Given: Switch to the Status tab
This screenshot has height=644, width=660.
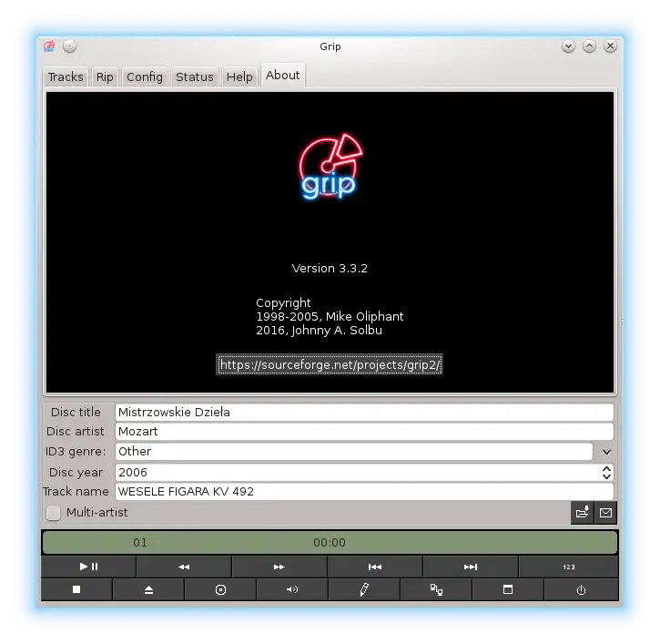Looking at the screenshot, I should (x=195, y=77).
